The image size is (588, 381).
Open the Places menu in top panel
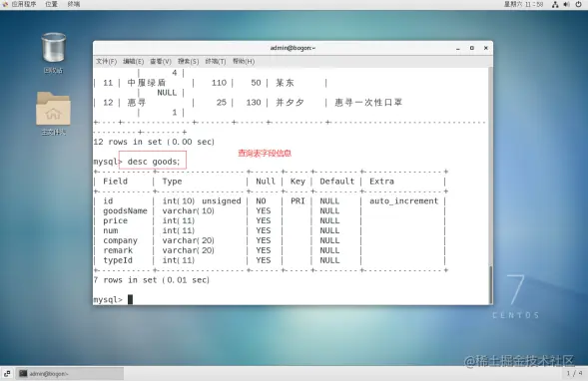[51, 4]
